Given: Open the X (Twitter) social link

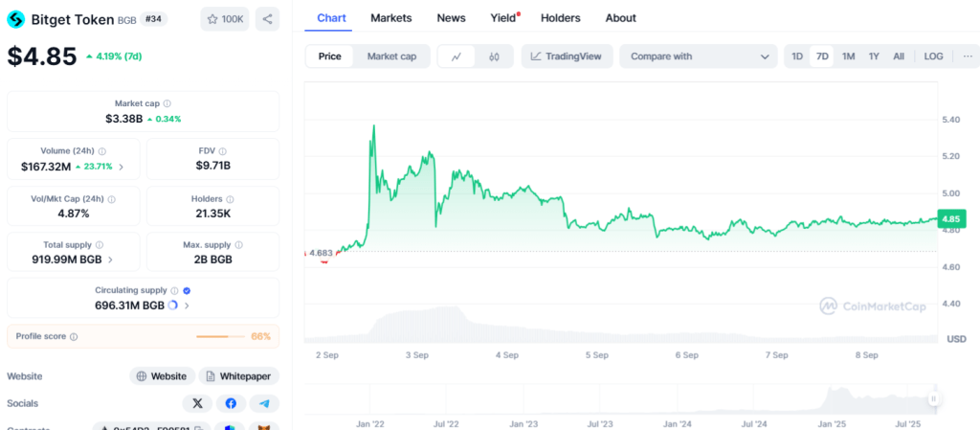Looking at the screenshot, I should tap(197, 404).
